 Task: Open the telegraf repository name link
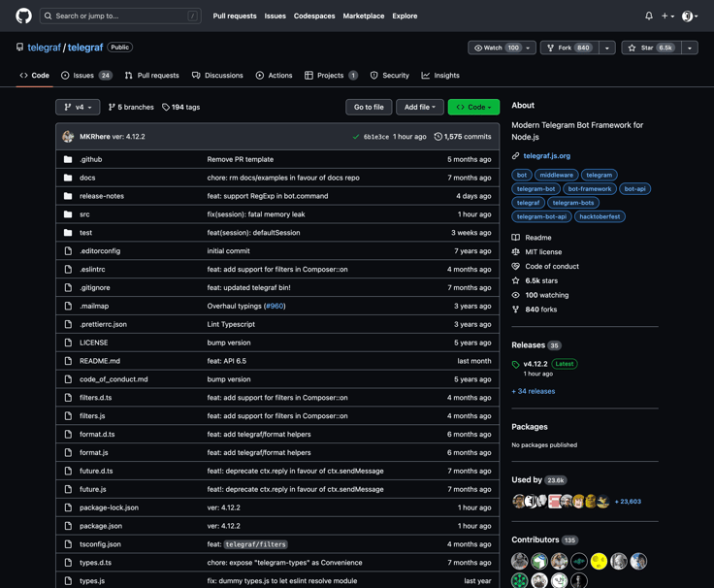click(85, 48)
